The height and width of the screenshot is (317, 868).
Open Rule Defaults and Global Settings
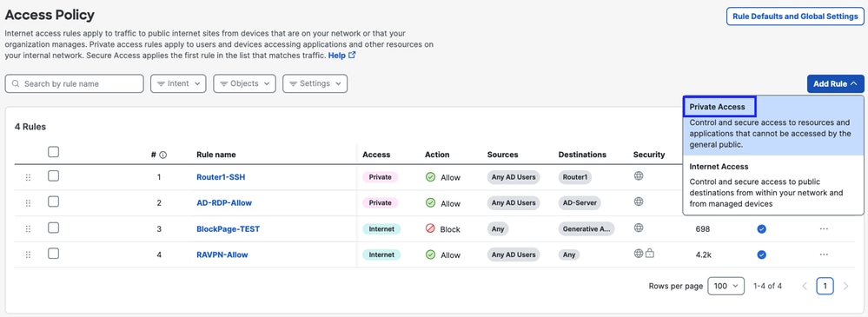coord(795,17)
